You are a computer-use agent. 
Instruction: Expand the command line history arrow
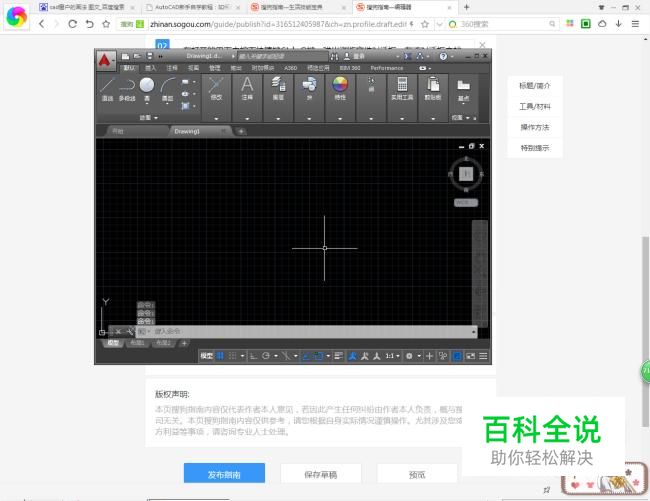coord(473,332)
